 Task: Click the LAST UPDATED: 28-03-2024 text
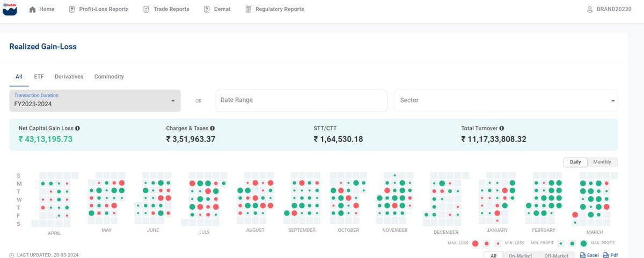pos(48,255)
